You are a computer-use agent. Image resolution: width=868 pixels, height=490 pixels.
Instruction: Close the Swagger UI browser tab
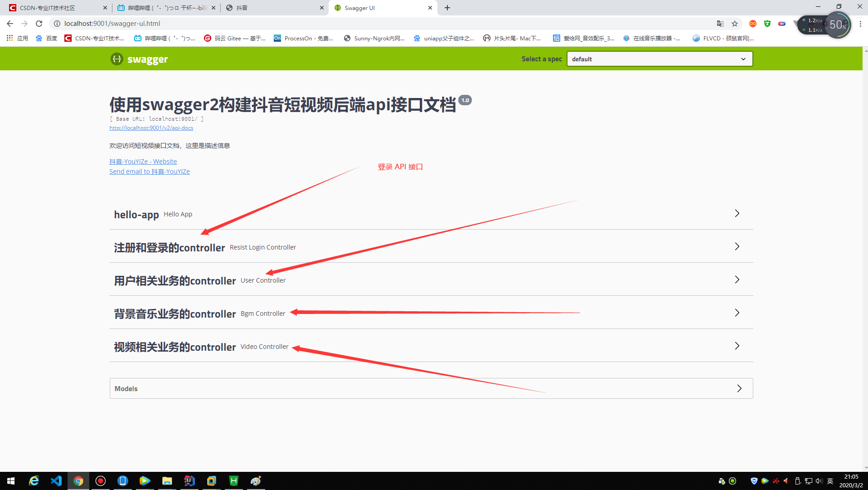(430, 8)
